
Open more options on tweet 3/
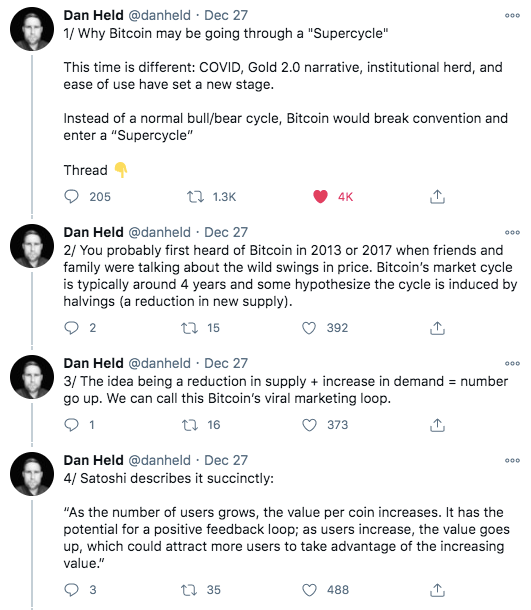[512, 364]
